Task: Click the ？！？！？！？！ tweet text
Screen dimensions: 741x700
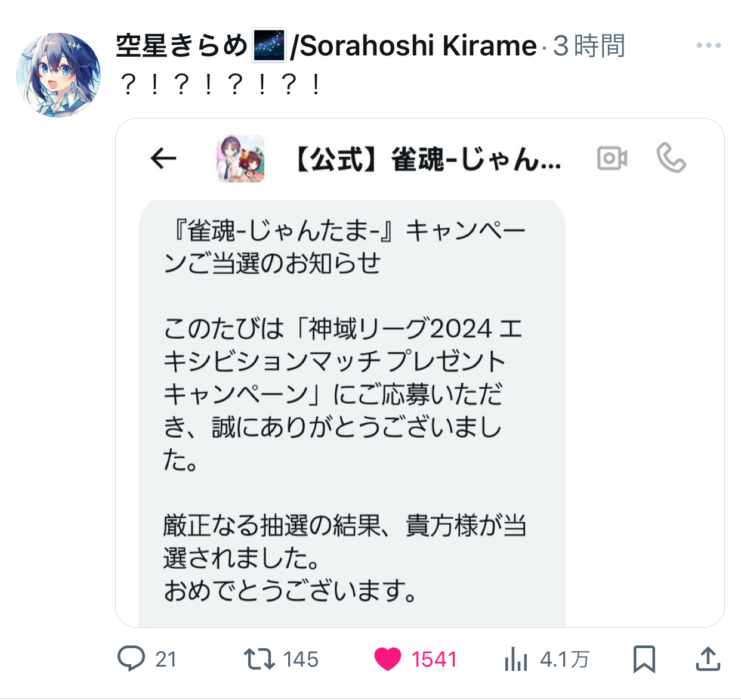Action: tap(220, 85)
